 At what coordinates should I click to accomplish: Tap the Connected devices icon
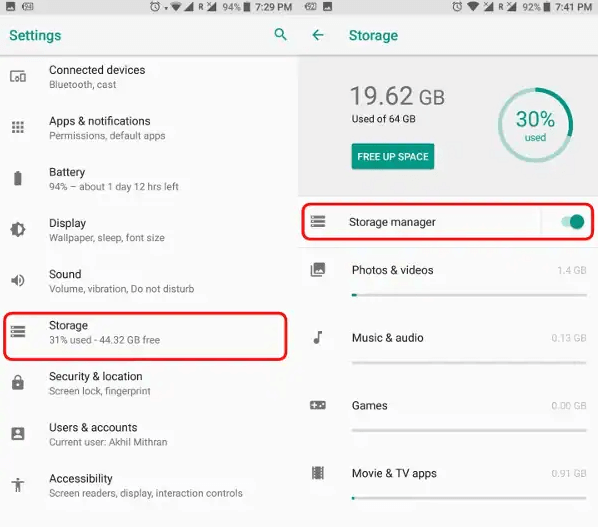click(x=18, y=77)
